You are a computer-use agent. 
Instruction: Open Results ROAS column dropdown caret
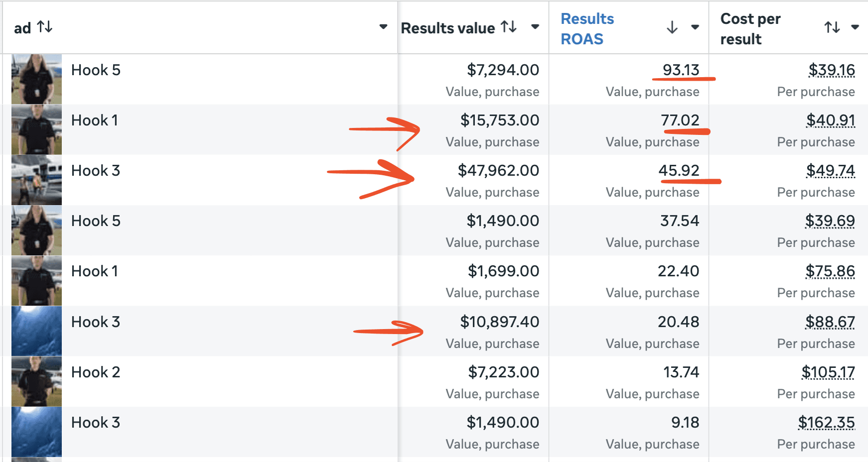pos(695,27)
